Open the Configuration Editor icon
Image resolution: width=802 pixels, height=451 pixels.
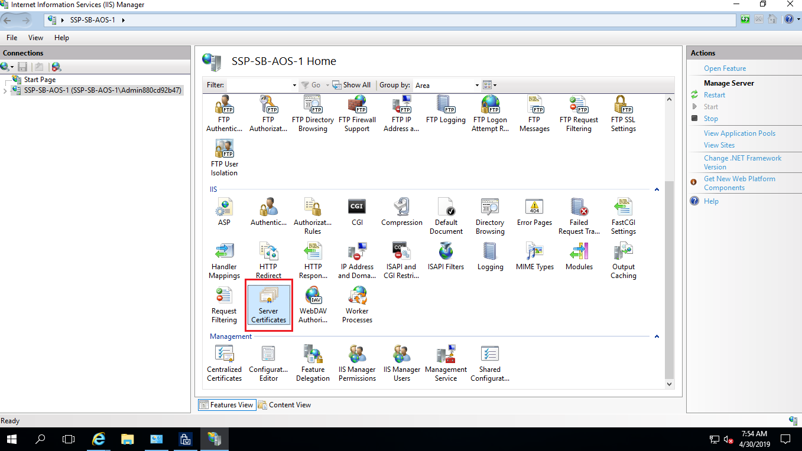268,364
